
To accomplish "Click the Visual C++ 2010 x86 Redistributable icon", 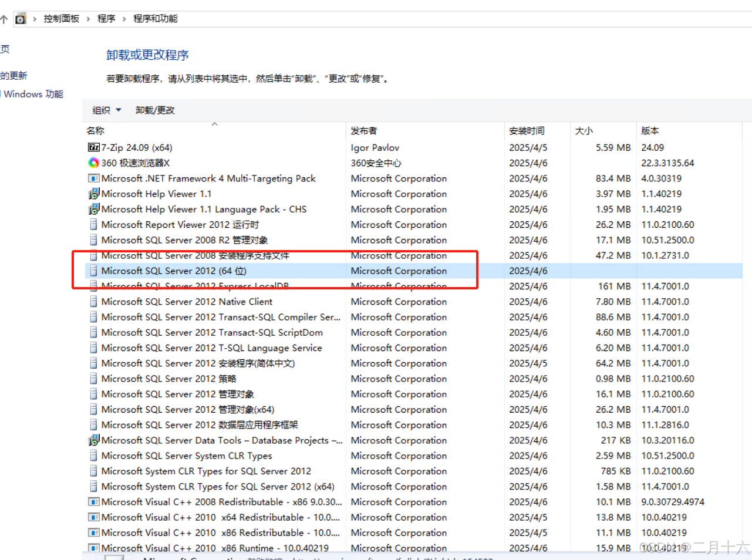I will [x=93, y=532].
